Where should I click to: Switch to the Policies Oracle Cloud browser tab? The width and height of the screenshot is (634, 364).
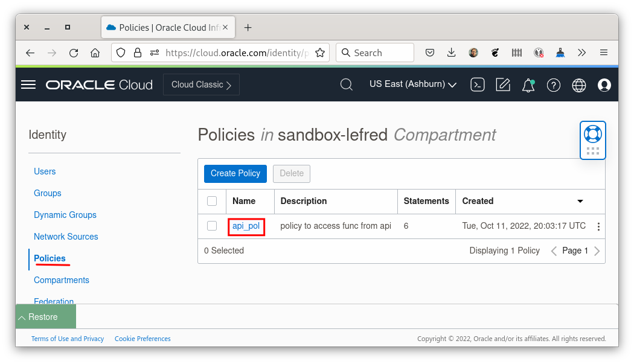(164, 27)
